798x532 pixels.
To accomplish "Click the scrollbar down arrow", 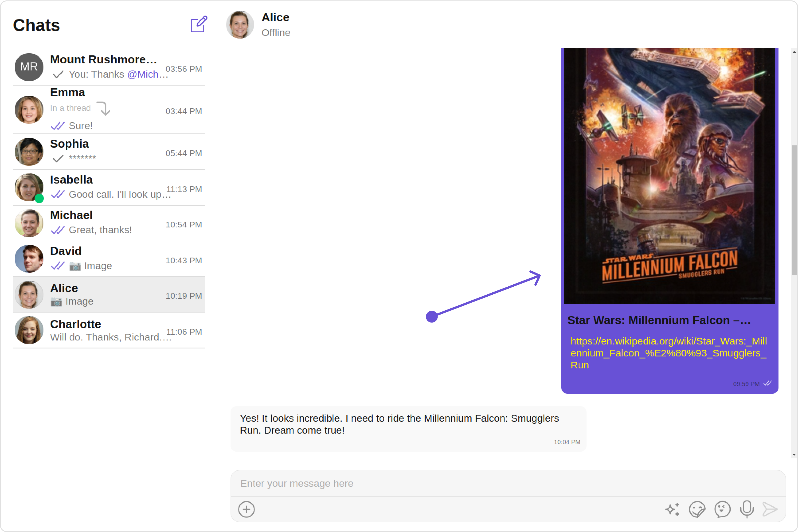I will tap(794, 455).
